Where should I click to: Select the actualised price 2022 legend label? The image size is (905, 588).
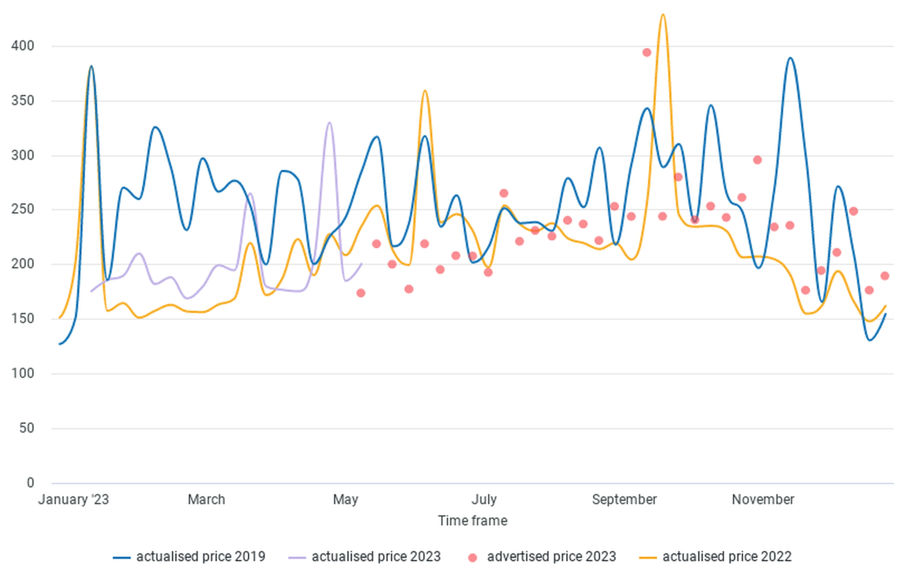(727, 556)
